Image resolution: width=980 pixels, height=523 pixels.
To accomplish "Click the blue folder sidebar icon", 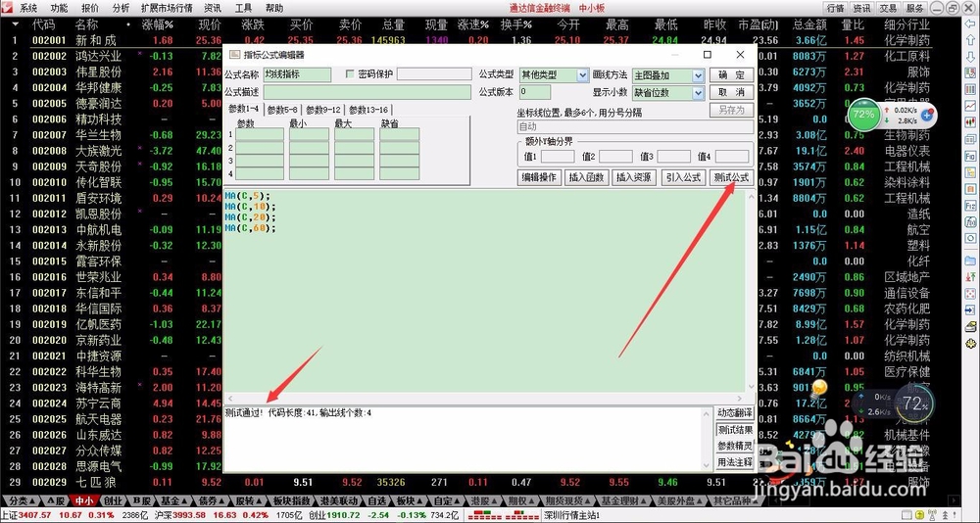I will click(x=970, y=260).
